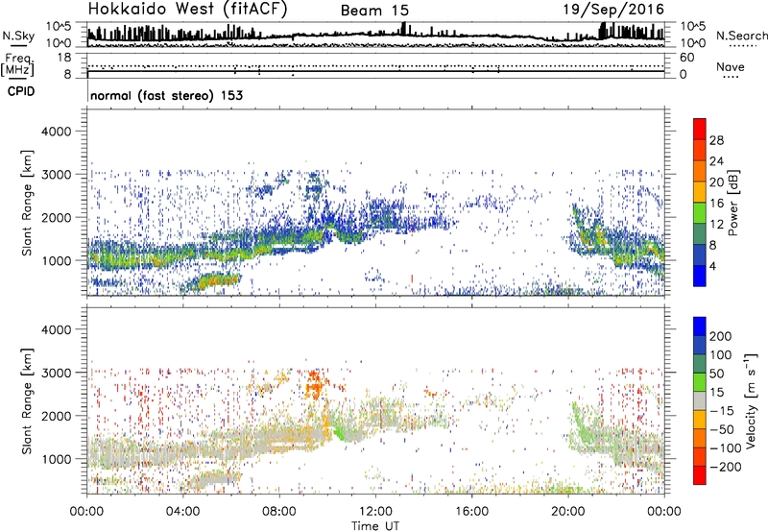This screenshot has width=768, height=532.
Task: Click the "N.Sky" legend label
Action: click(18, 36)
